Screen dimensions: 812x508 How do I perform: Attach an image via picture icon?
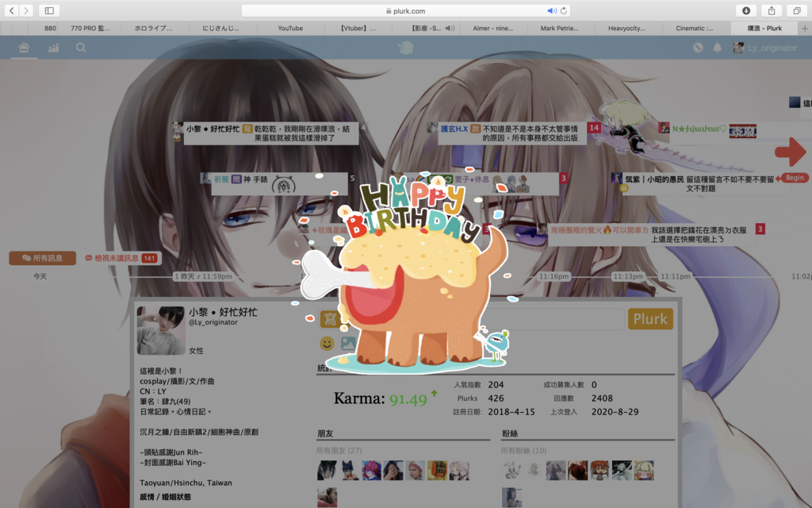click(x=348, y=343)
